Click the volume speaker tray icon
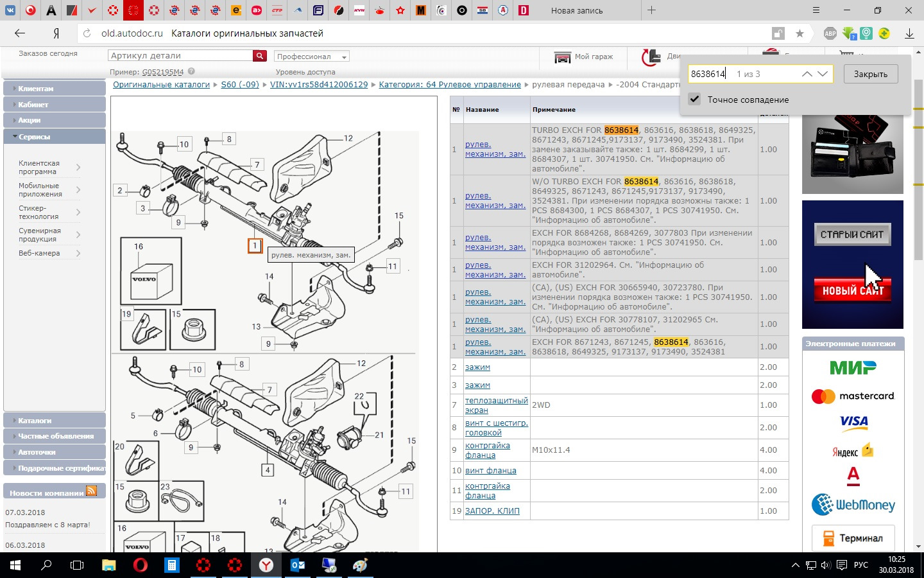This screenshot has width=924, height=578. click(x=825, y=565)
